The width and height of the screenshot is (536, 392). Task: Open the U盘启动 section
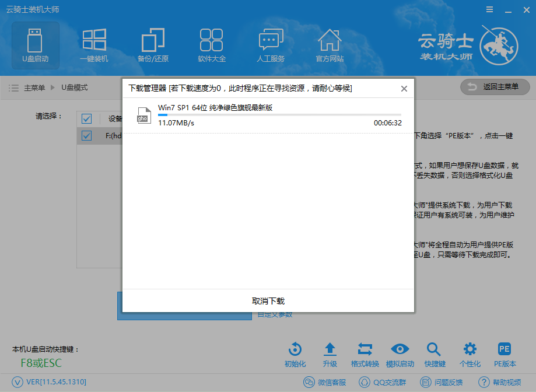click(x=35, y=45)
